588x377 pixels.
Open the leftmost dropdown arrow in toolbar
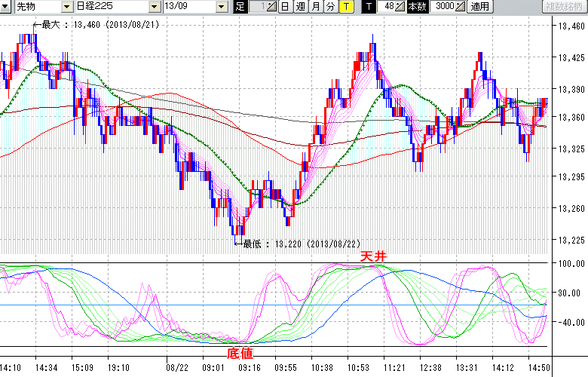[x=7, y=7]
